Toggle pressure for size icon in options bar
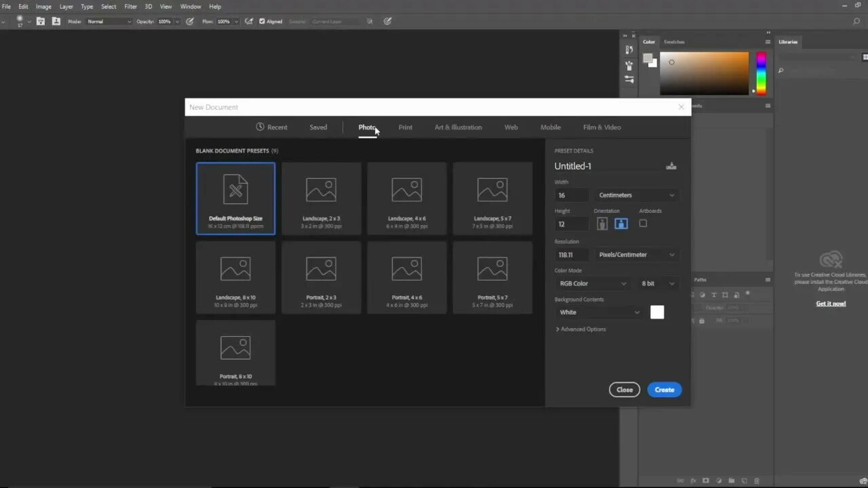Viewport: 868px width, 488px height. (x=387, y=21)
